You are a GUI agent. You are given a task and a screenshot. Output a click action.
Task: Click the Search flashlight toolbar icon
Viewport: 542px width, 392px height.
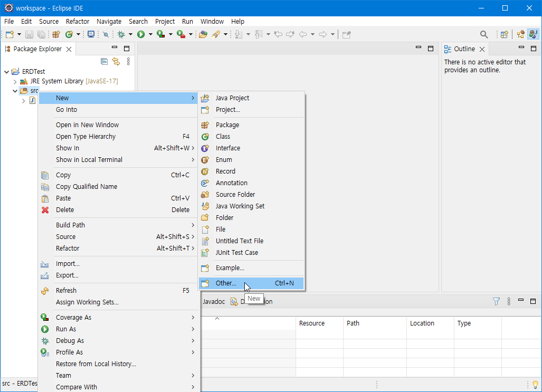coord(216,34)
